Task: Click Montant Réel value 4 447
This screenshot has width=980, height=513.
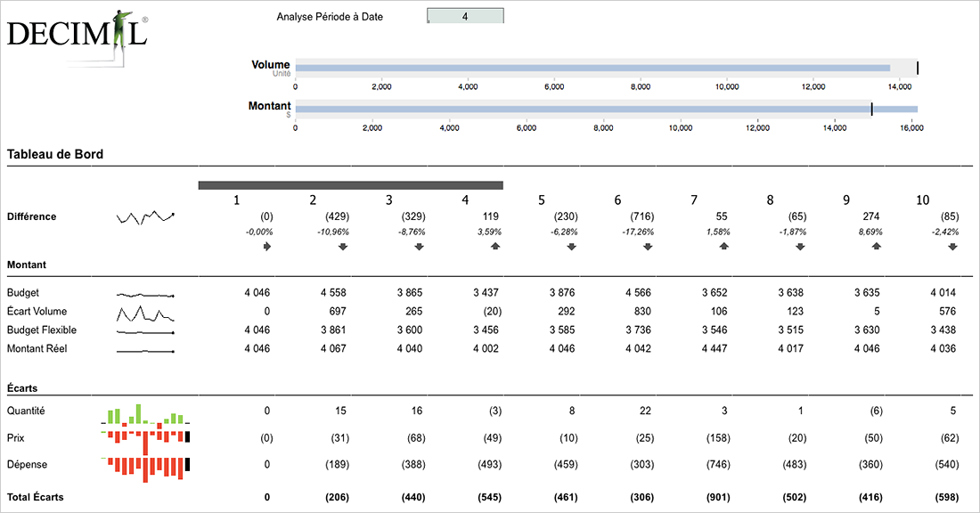Action: click(715, 348)
